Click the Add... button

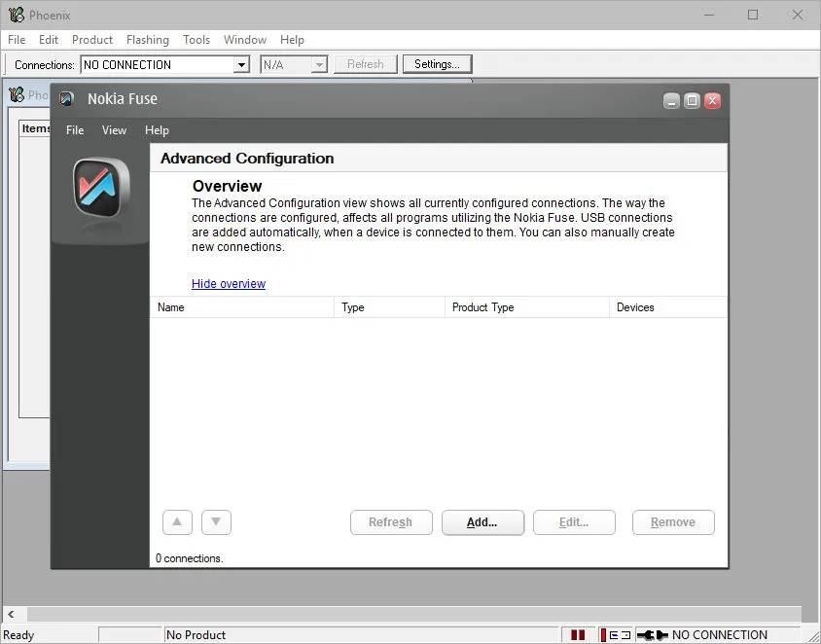click(x=482, y=522)
